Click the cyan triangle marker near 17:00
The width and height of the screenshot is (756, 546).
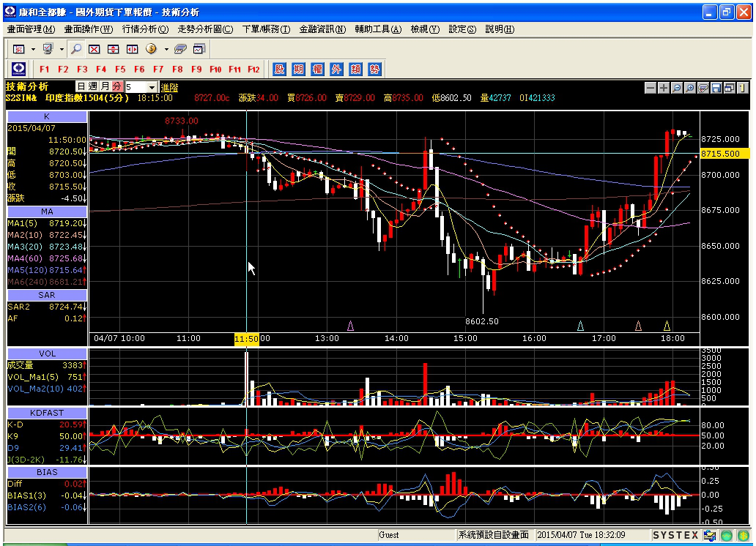pyautogui.click(x=580, y=326)
